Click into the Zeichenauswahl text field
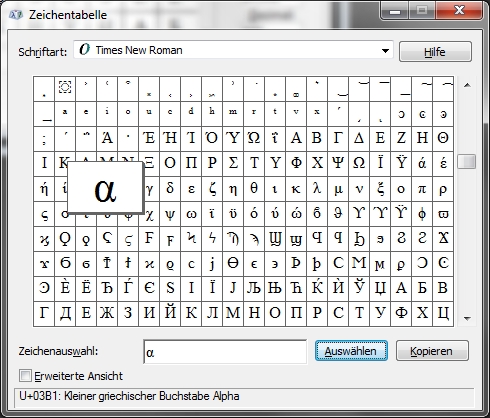The height and width of the screenshot is (418, 490). 225,352
